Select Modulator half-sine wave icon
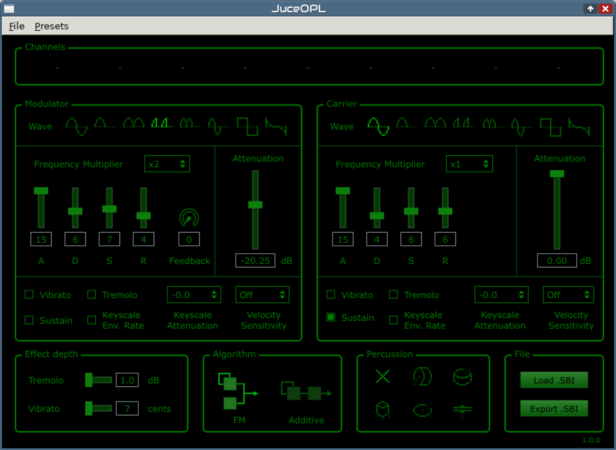 104,123
